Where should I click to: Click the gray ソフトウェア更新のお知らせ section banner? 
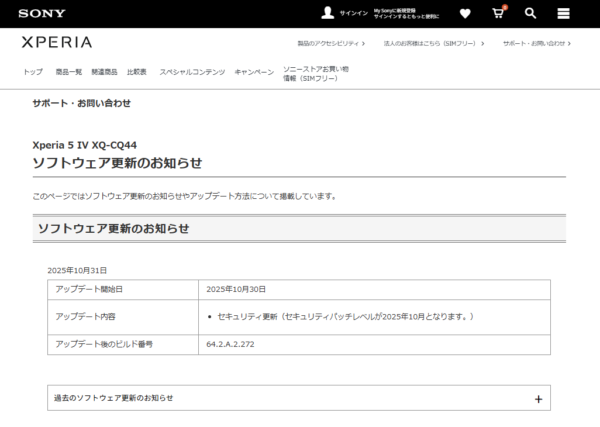[299, 228]
